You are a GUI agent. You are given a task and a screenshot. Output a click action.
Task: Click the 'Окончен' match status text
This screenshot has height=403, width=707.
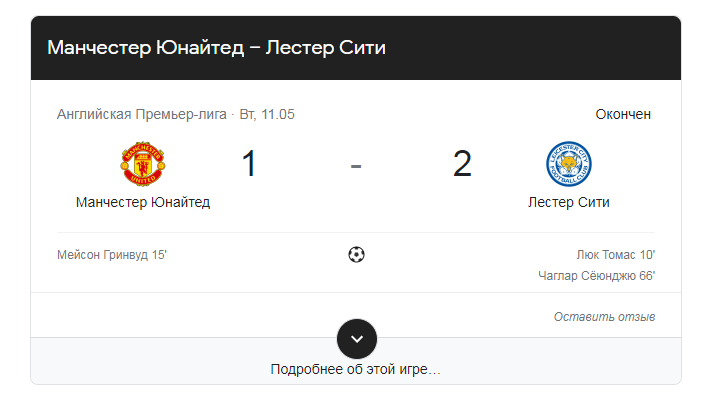(x=623, y=114)
